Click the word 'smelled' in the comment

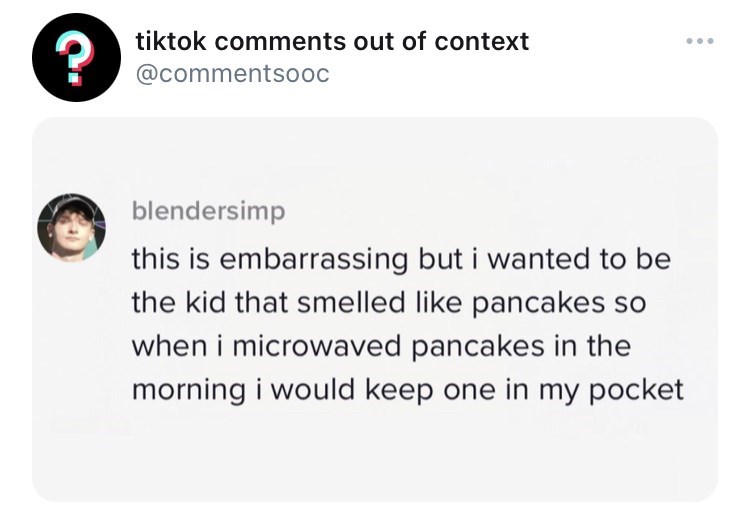coord(351,303)
